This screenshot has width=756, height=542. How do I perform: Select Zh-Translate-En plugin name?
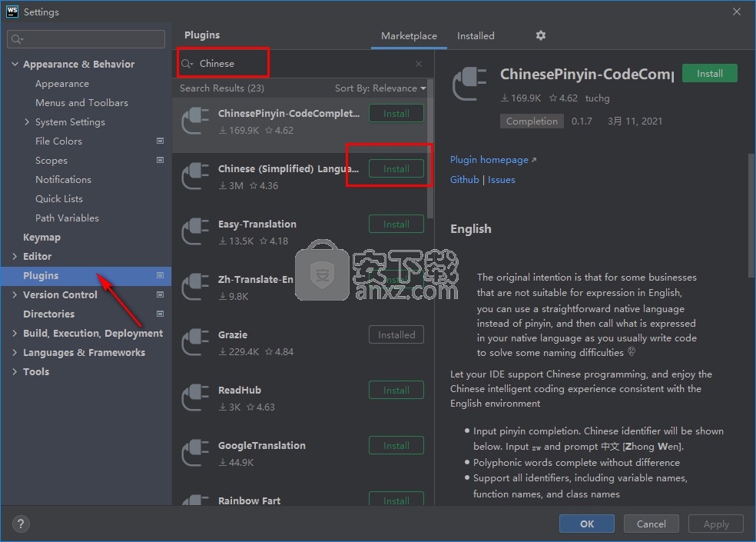pos(256,279)
